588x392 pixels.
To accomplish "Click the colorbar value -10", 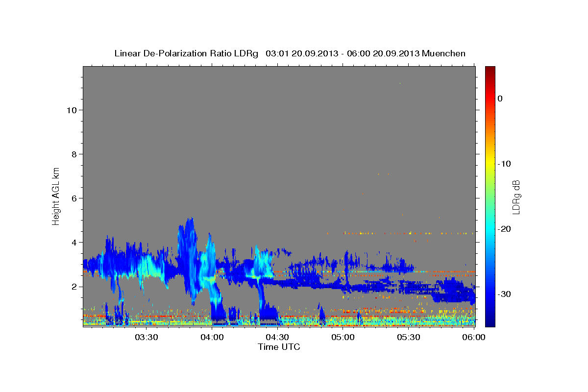I will point(505,164).
